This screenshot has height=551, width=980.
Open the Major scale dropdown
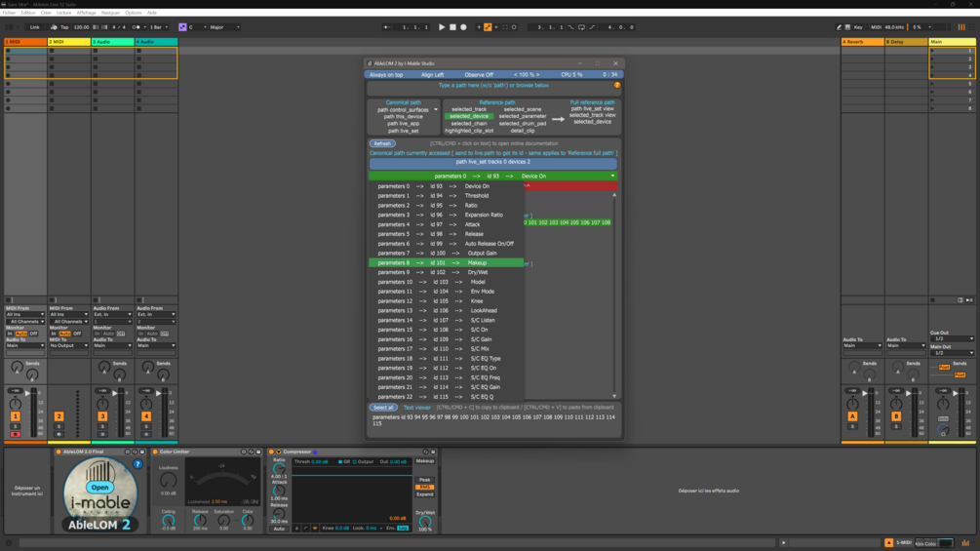pyautogui.click(x=225, y=27)
